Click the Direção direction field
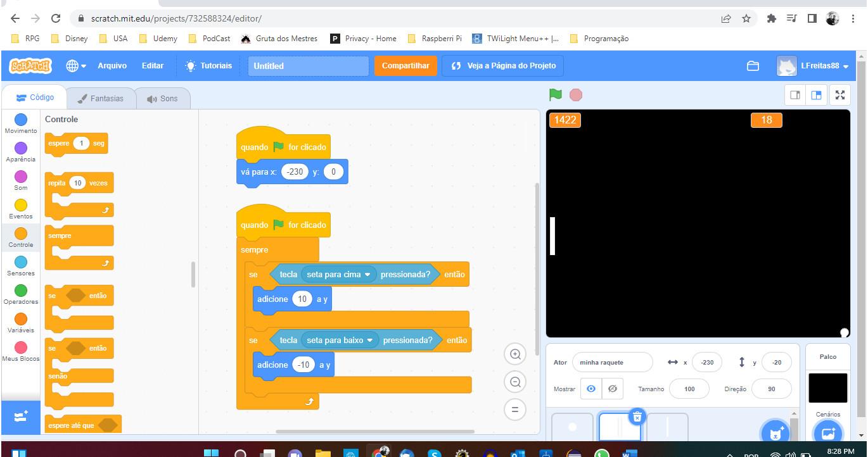868x457 pixels. (x=771, y=389)
